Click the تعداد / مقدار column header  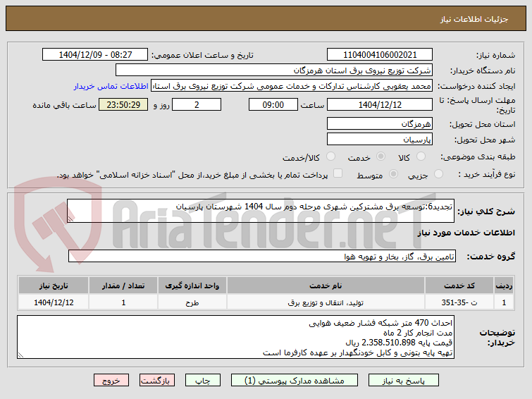123,286
